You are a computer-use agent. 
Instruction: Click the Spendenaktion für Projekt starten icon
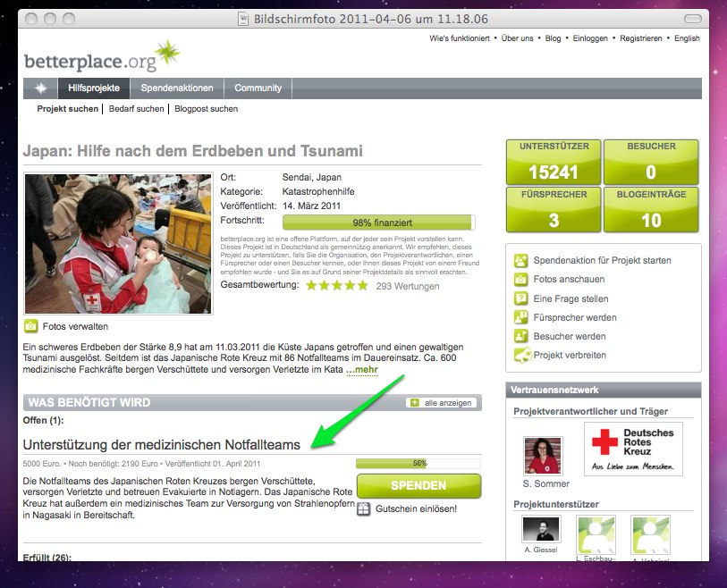(519, 260)
